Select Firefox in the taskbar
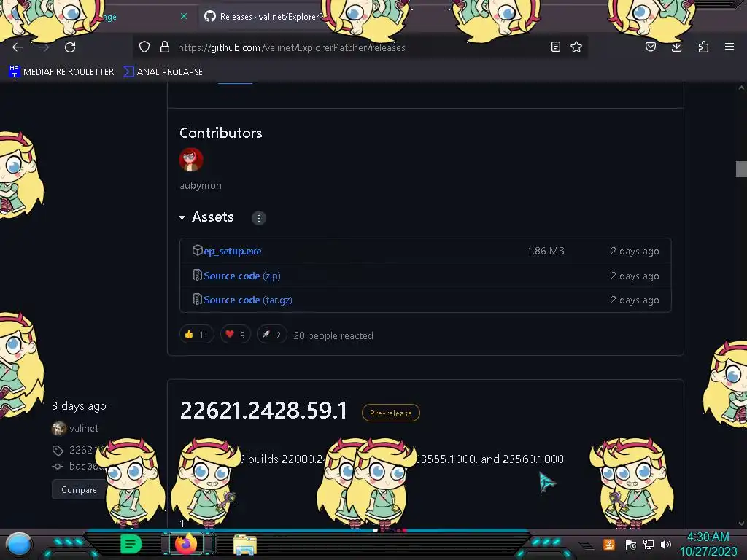747x560 pixels. (186, 544)
